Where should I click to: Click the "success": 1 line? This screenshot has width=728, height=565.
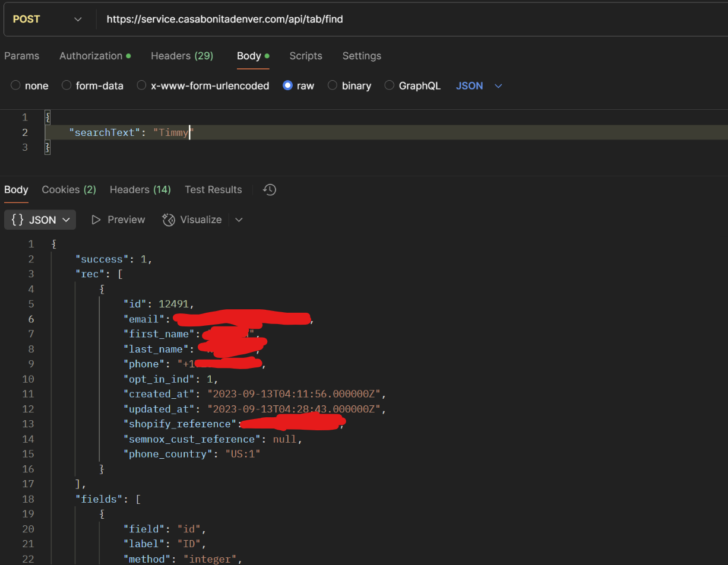point(114,259)
